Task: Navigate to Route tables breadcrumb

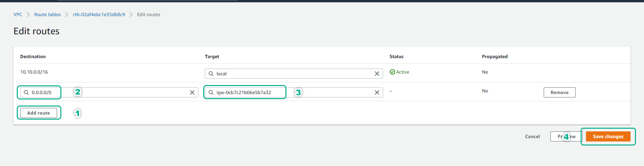Action: (47, 14)
